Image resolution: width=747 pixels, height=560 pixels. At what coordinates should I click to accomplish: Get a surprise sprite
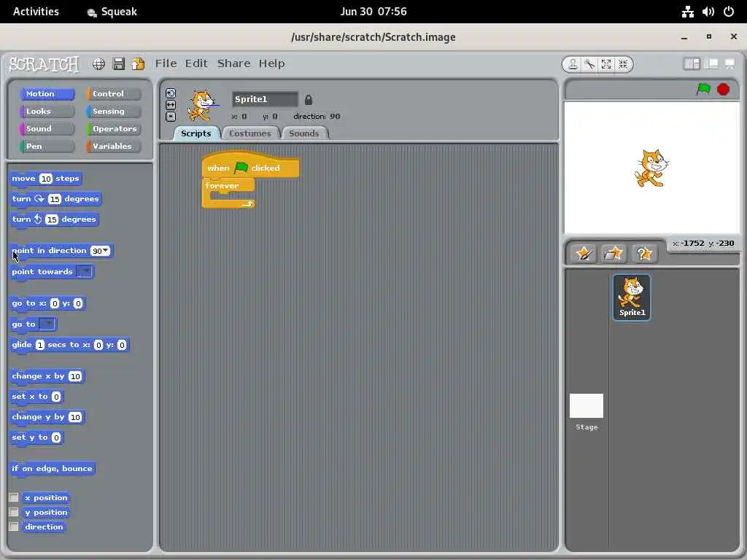tap(643, 253)
